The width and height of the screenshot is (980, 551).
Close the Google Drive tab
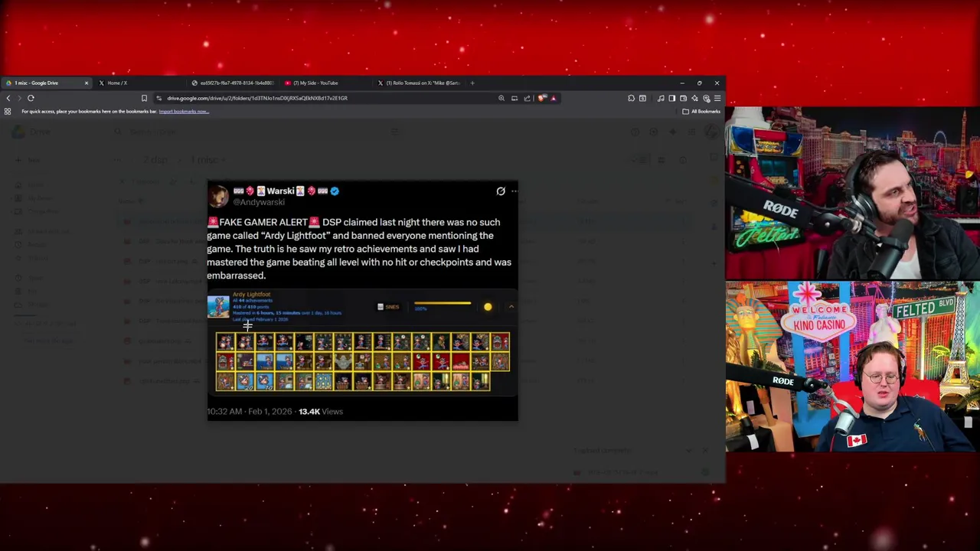(x=86, y=83)
